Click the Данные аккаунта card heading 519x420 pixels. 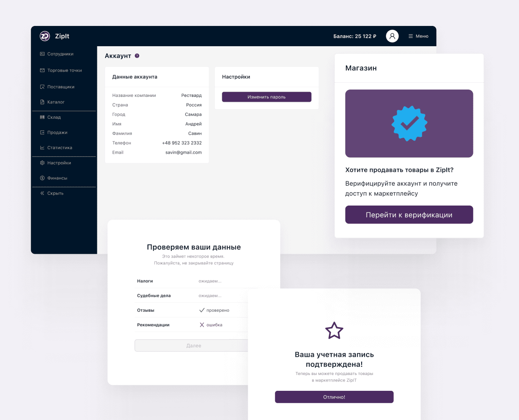click(135, 77)
